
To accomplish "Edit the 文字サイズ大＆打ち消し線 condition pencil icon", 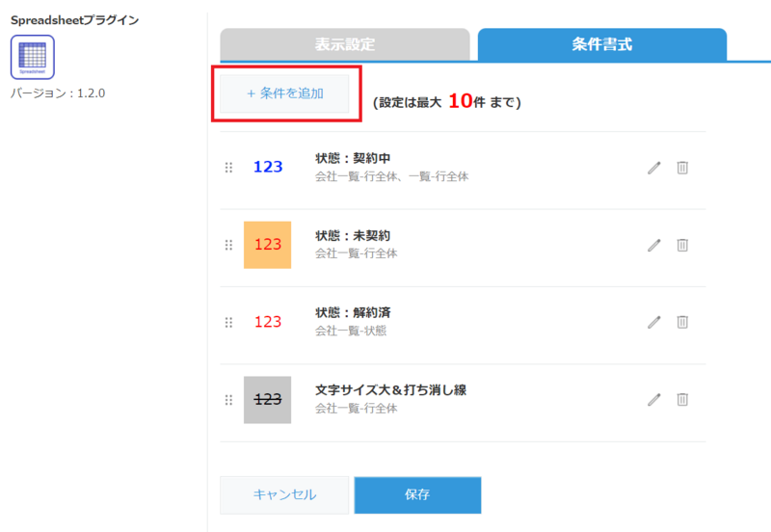I will 654,399.
